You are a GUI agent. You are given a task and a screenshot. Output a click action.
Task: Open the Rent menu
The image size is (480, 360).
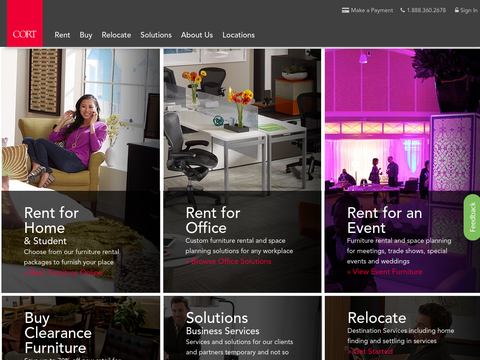tap(62, 35)
